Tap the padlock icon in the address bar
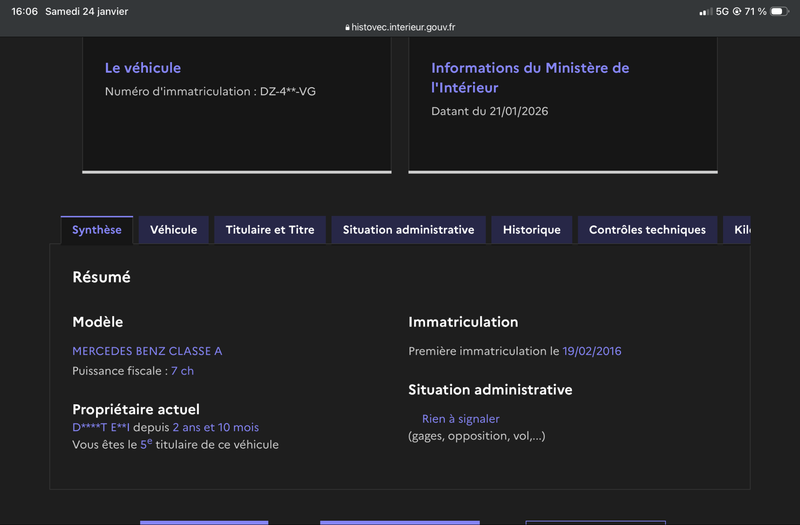Viewport: 800px width, 525px height. (x=347, y=28)
